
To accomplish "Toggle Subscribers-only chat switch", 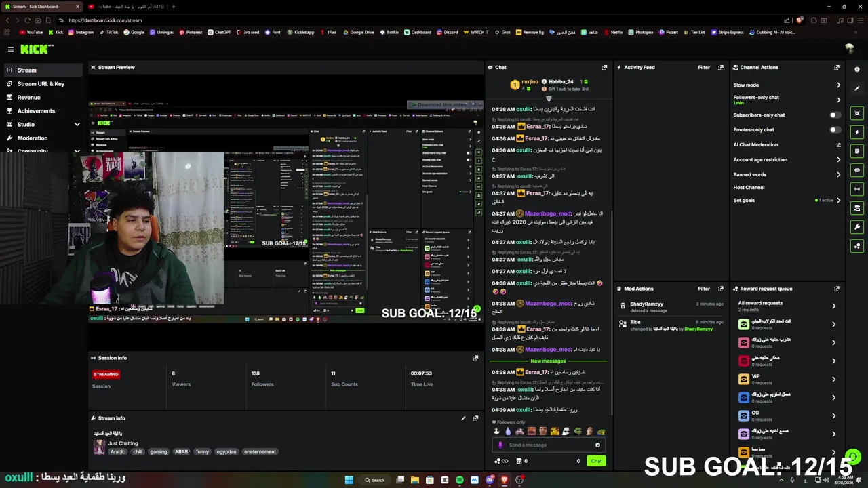I will click(835, 115).
